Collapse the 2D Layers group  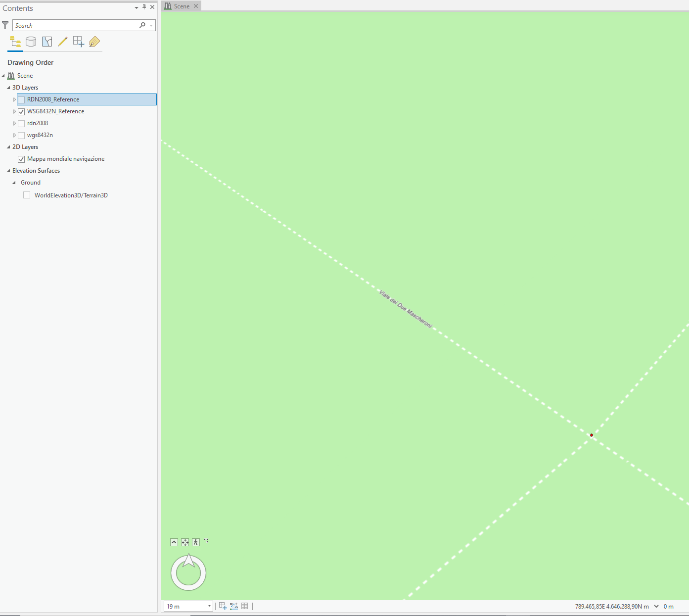pyautogui.click(x=8, y=147)
